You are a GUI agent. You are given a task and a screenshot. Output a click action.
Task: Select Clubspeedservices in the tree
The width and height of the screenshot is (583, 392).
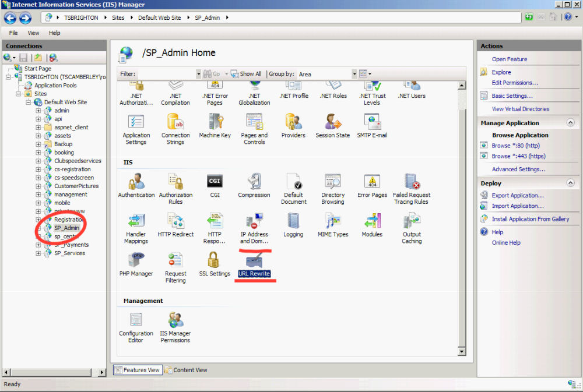[78, 161]
